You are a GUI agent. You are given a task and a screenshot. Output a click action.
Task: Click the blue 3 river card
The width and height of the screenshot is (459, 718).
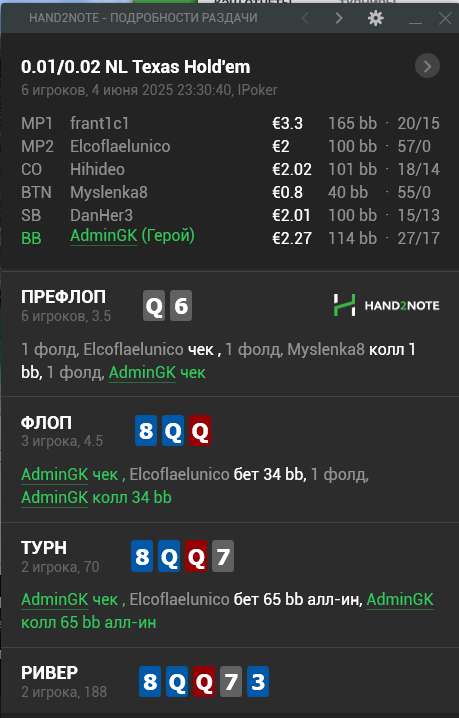pyautogui.click(x=258, y=681)
